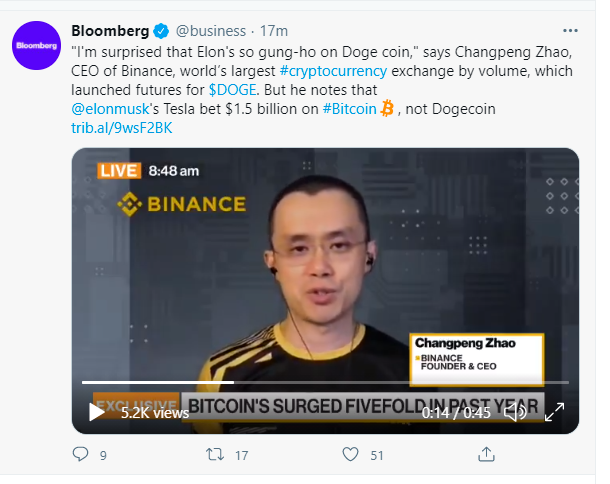Open the @elonmusk mention link
This screenshot has width=610, height=484.
pos(110,109)
